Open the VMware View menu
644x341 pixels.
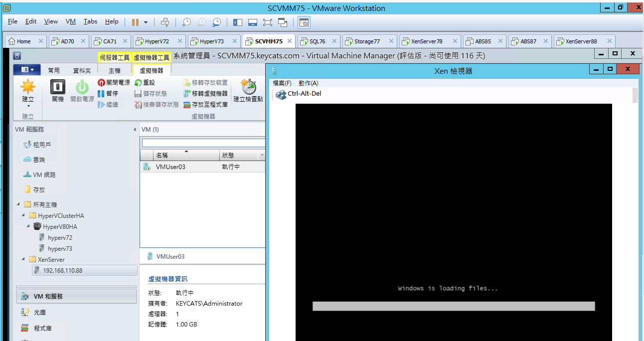click(x=51, y=21)
